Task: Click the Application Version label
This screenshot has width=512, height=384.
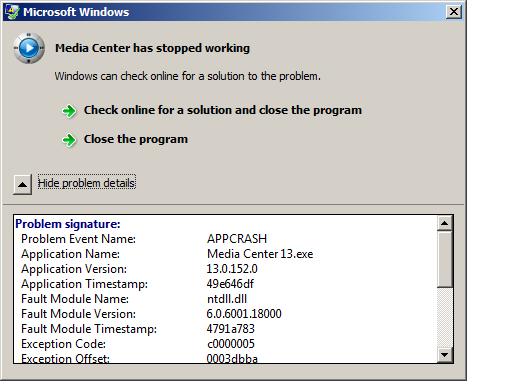Action: pyautogui.click(x=74, y=269)
